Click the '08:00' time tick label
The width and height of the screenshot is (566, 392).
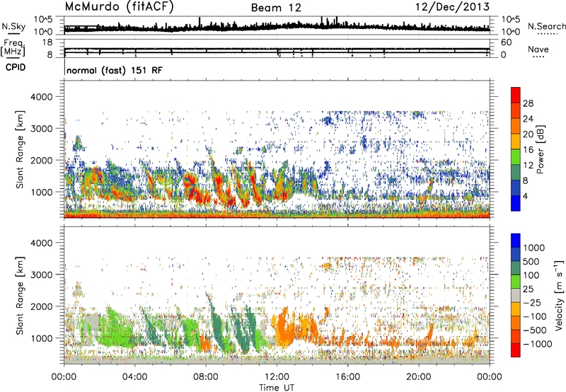coord(206,377)
